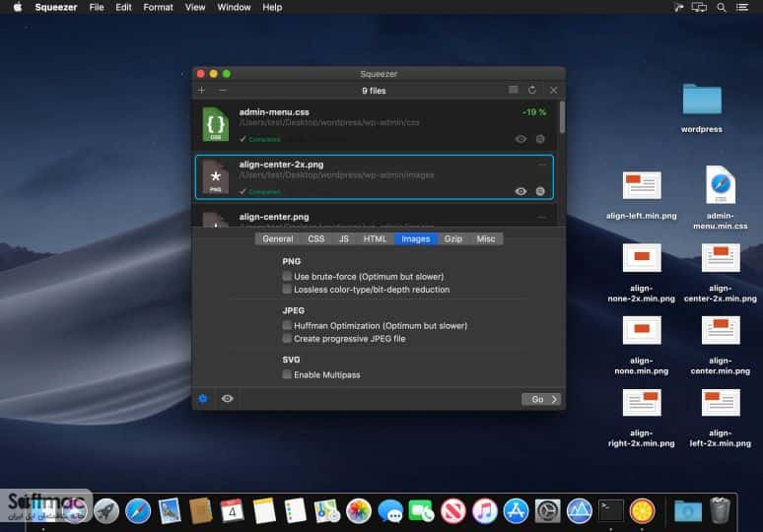Remove selected file with the minus icon

click(223, 91)
